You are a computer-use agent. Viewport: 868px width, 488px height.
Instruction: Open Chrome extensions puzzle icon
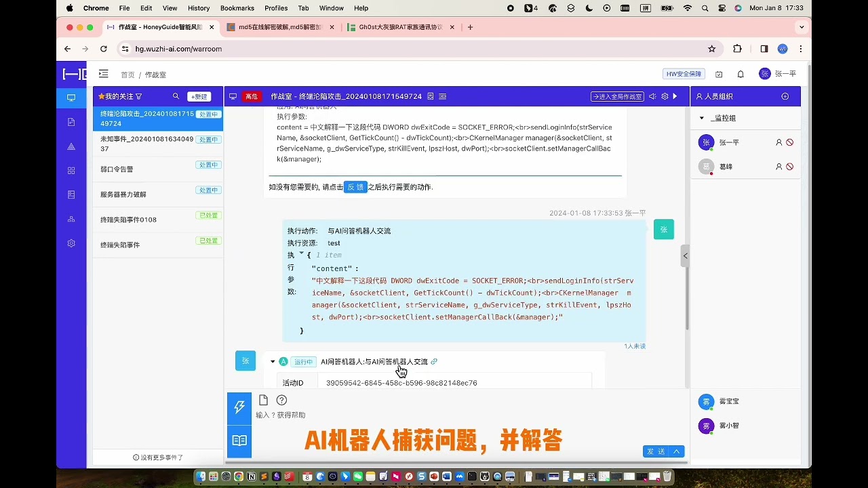pyautogui.click(x=738, y=49)
